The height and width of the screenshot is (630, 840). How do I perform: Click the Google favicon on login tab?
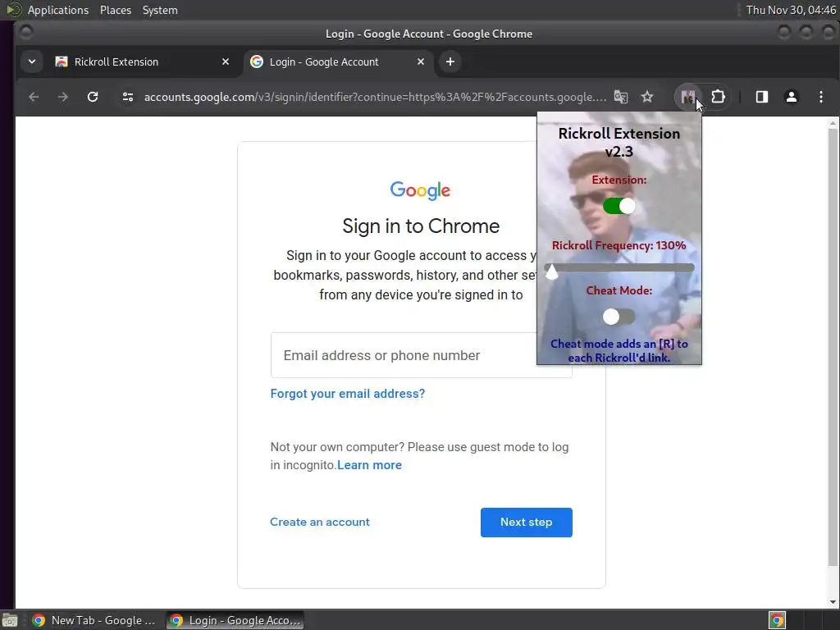pyautogui.click(x=257, y=62)
